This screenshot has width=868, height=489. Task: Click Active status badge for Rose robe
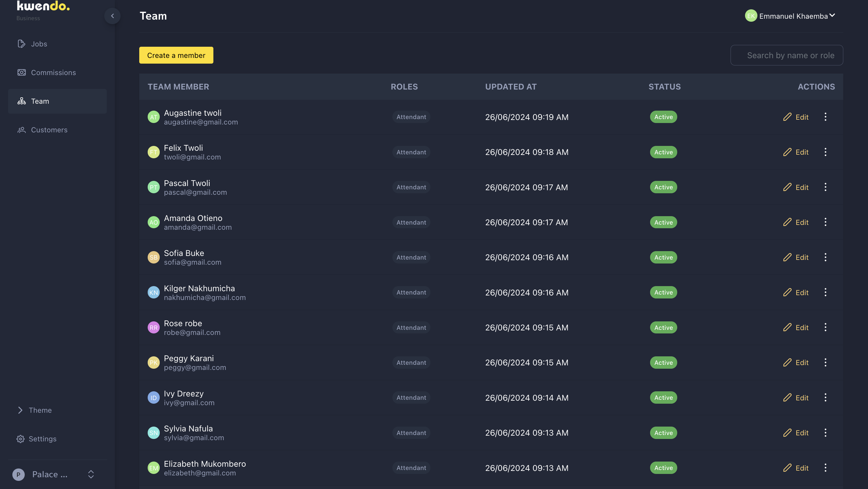pos(663,328)
